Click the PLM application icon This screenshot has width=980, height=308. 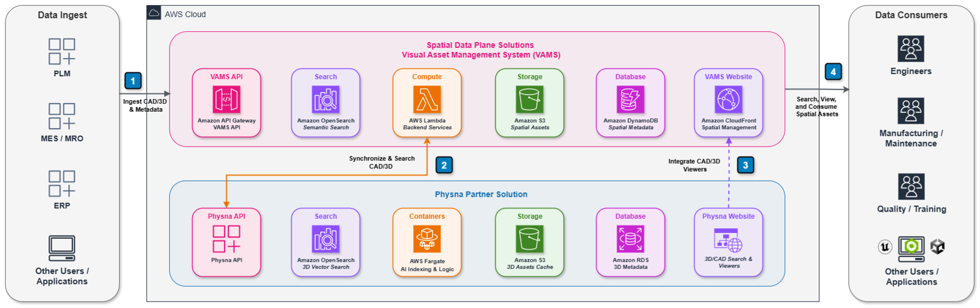[x=62, y=51]
